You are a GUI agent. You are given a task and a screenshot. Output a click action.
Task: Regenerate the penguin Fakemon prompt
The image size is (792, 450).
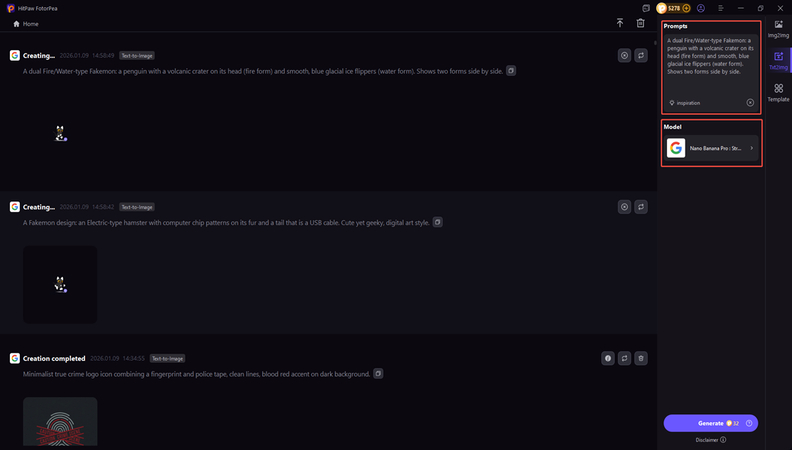641,56
